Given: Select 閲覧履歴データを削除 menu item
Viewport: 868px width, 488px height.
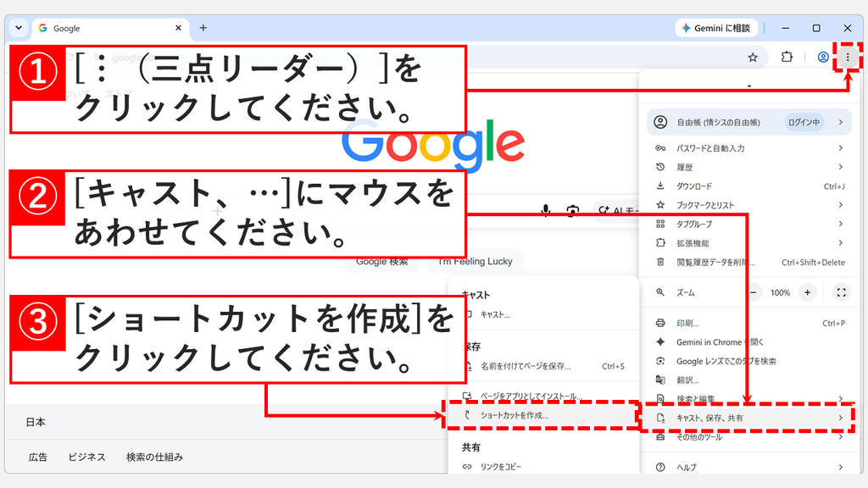Looking at the screenshot, I should point(749,263).
